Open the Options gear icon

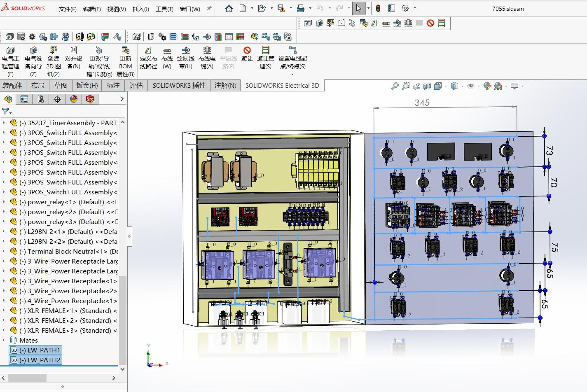coord(405,8)
